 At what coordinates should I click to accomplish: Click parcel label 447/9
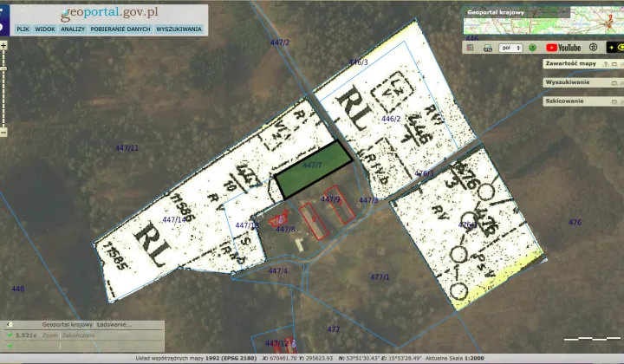[330, 199]
